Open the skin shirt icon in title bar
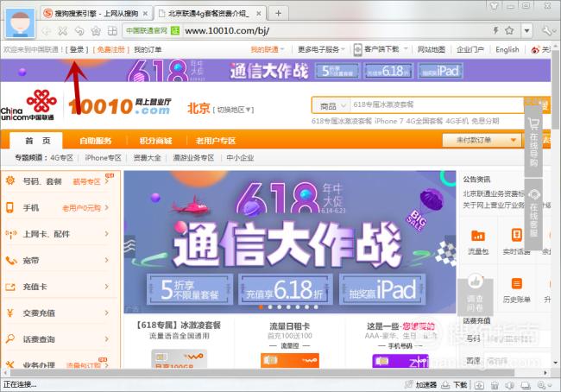 pos(495,5)
